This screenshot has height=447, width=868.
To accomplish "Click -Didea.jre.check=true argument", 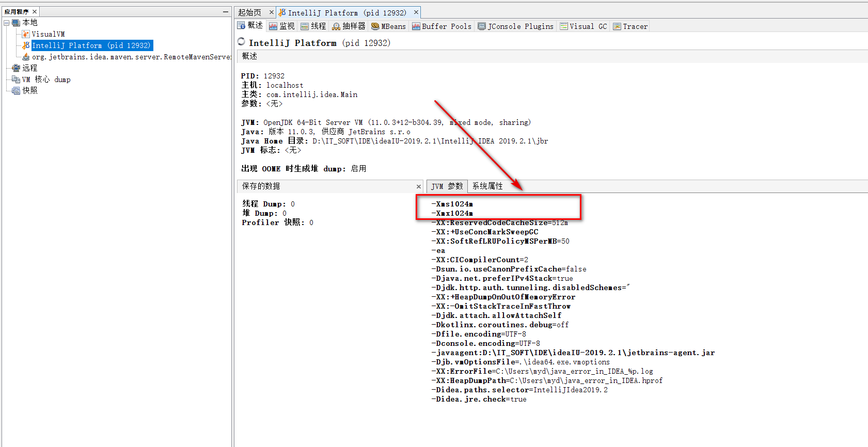I will point(479,399).
